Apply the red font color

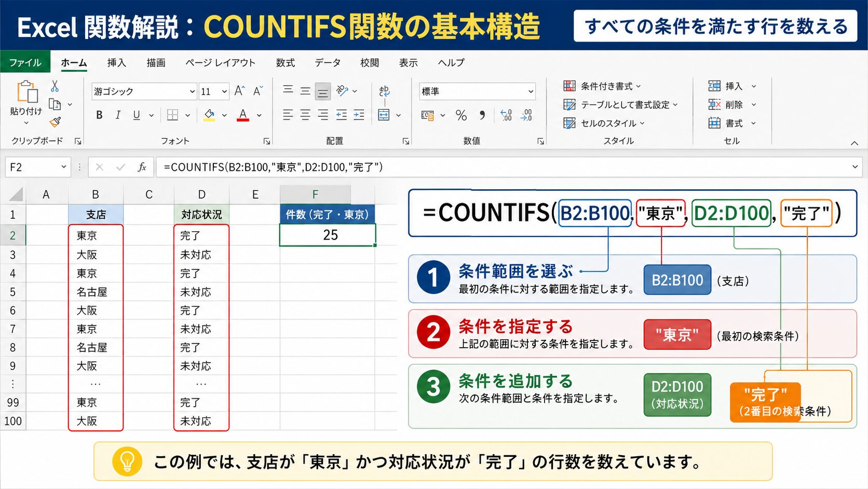click(243, 115)
